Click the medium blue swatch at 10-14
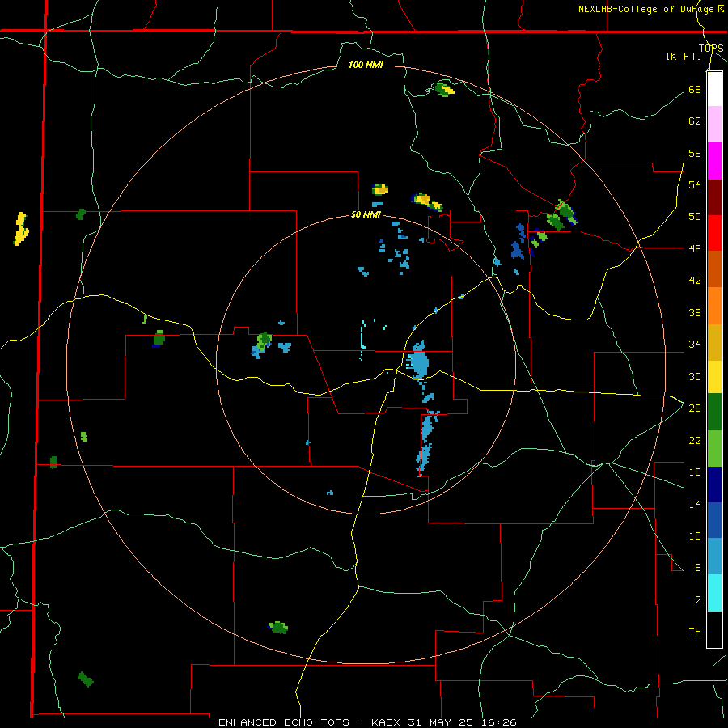 point(714,520)
